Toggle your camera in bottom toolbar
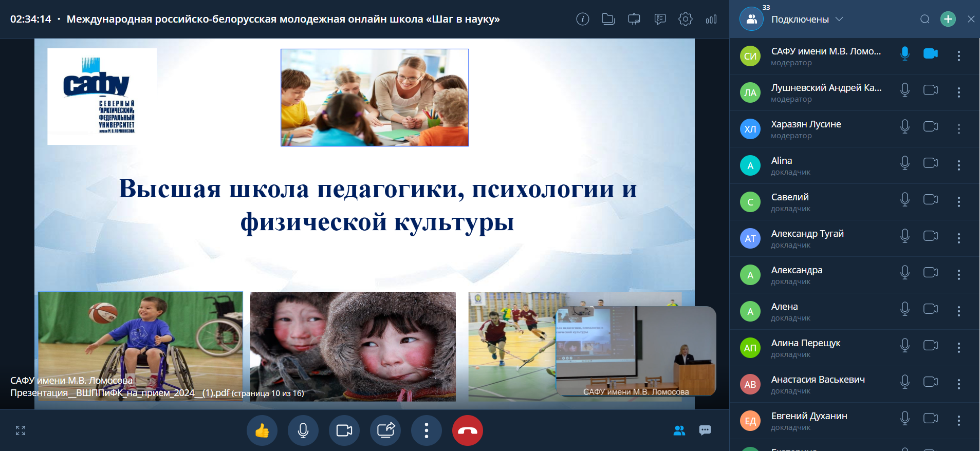 (x=344, y=430)
